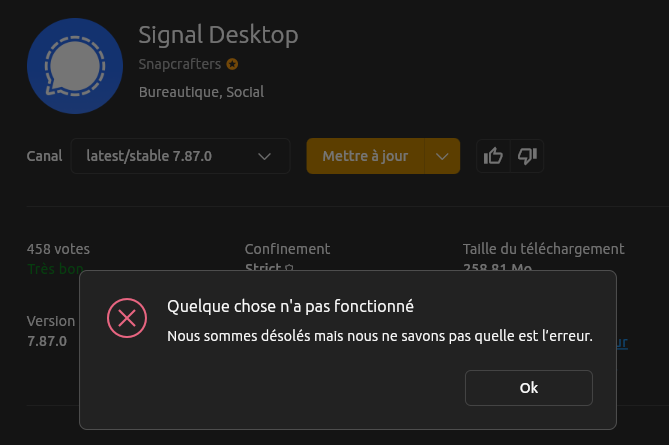Screen dimensions: 669x445
Task: Open the Snapcrafters publisher link
Action: tap(179, 65)
